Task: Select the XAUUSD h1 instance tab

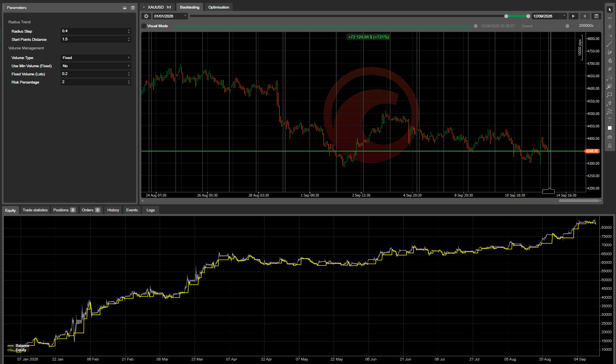Action: [x=157, y=7]
